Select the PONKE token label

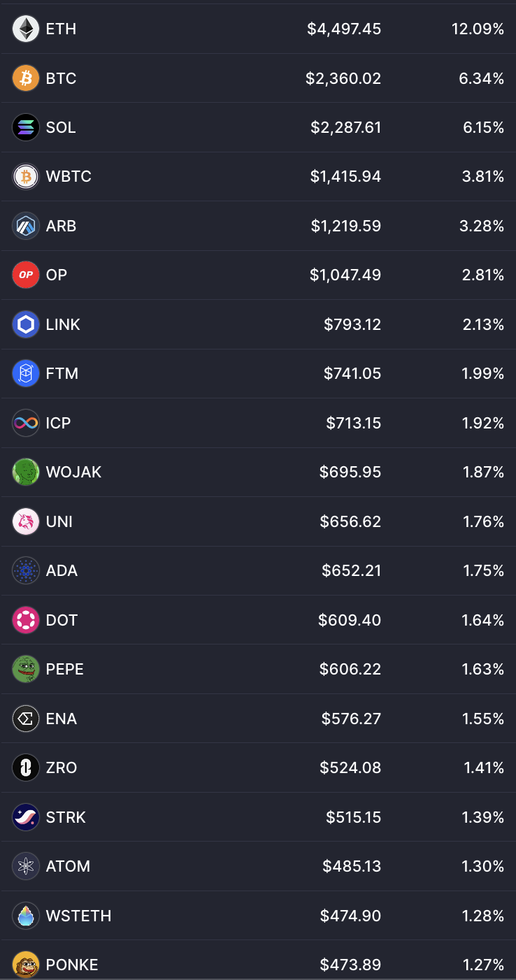(72, 965)
